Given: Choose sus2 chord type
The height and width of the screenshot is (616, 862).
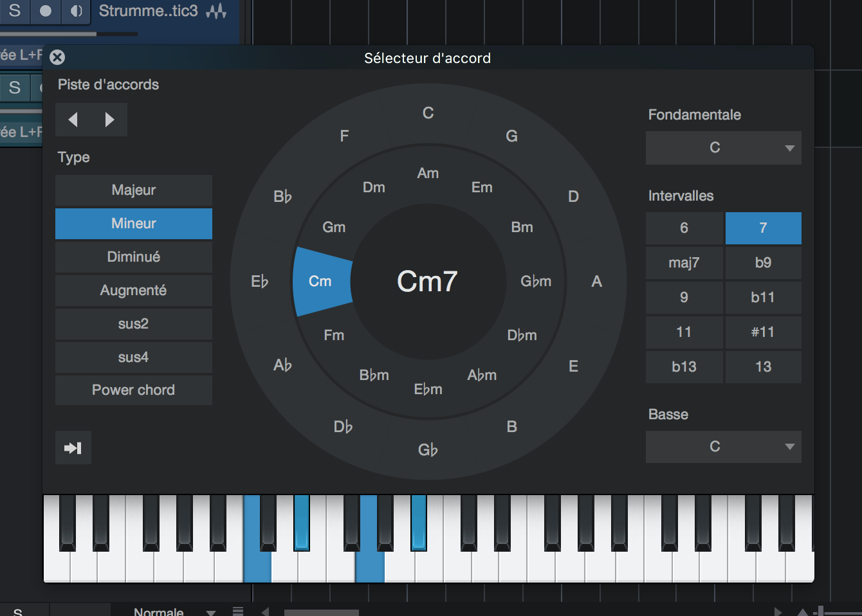Looking at the screenshot, I should 134,323.
